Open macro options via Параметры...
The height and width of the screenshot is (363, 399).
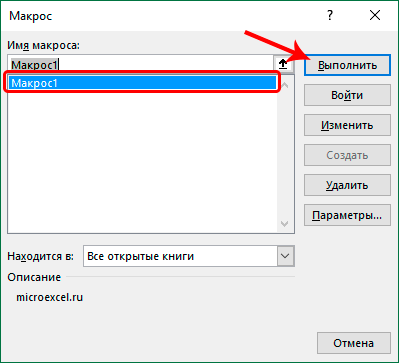[347, 215]
